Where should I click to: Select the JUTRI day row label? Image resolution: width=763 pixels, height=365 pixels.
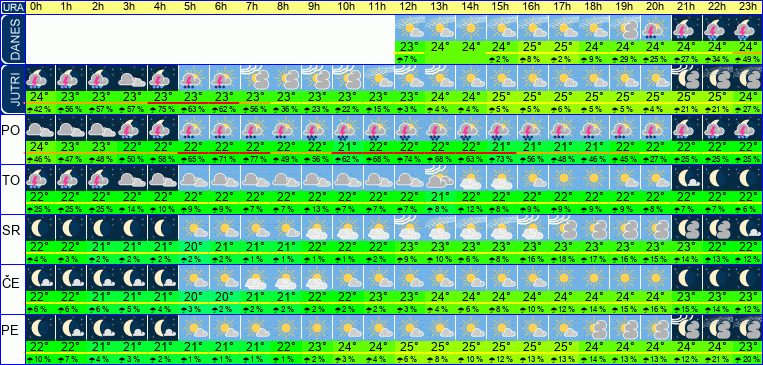[x=12, y=90]
